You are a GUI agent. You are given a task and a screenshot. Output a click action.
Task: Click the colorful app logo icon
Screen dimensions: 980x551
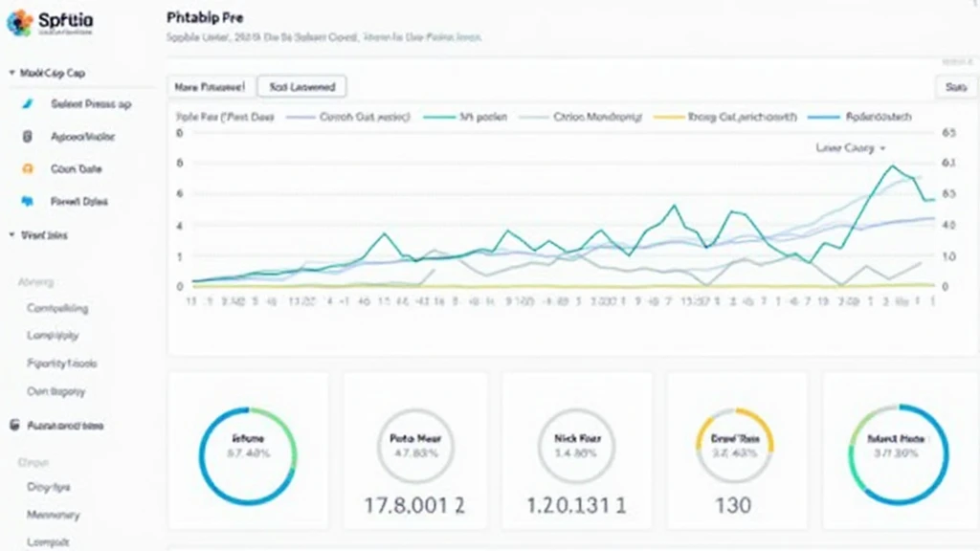(18, 23)
